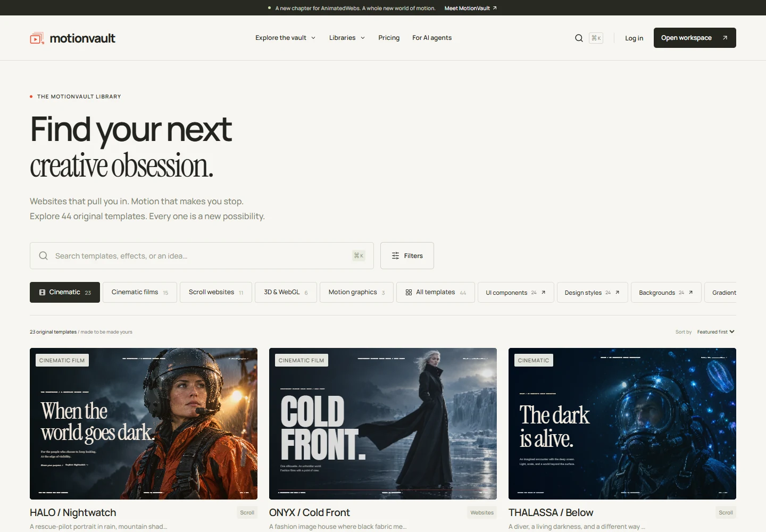Open the Featured first sort dropdown
Viewport: 766px width, 532px height.
tap(715, 332)
